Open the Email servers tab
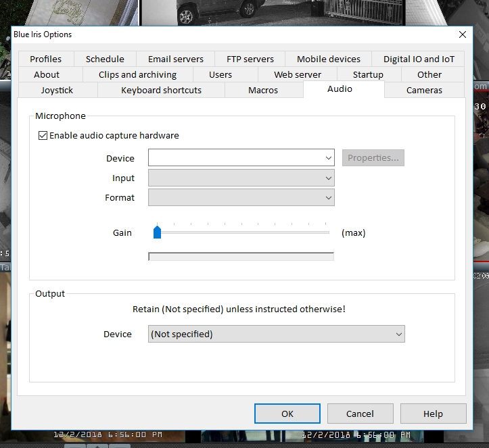Screen dimensions: 489x448 click(x=176, y=59)
